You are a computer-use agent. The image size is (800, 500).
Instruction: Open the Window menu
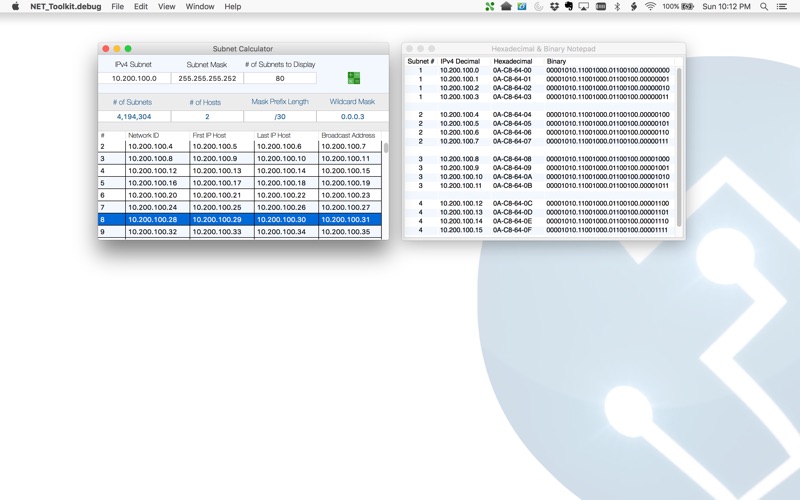point(200,6)
